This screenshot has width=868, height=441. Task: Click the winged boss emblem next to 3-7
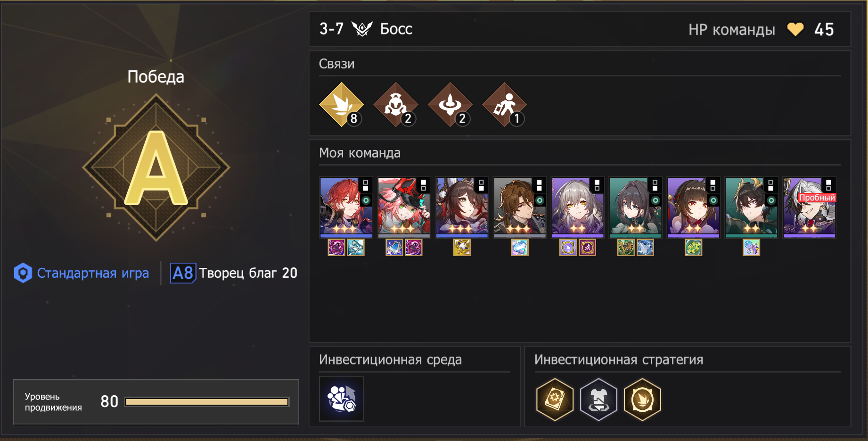362,29
